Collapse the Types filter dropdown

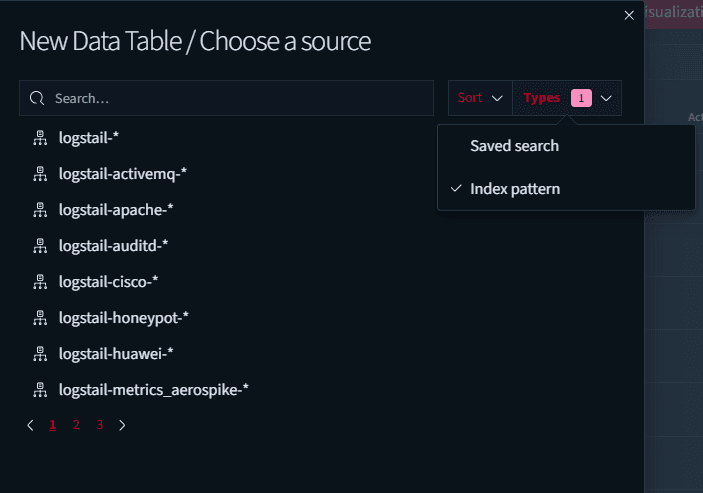coord(567,98)
